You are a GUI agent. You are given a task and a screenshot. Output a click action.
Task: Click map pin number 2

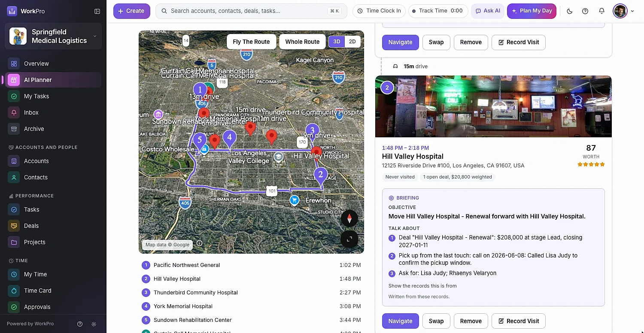point(320,176)
